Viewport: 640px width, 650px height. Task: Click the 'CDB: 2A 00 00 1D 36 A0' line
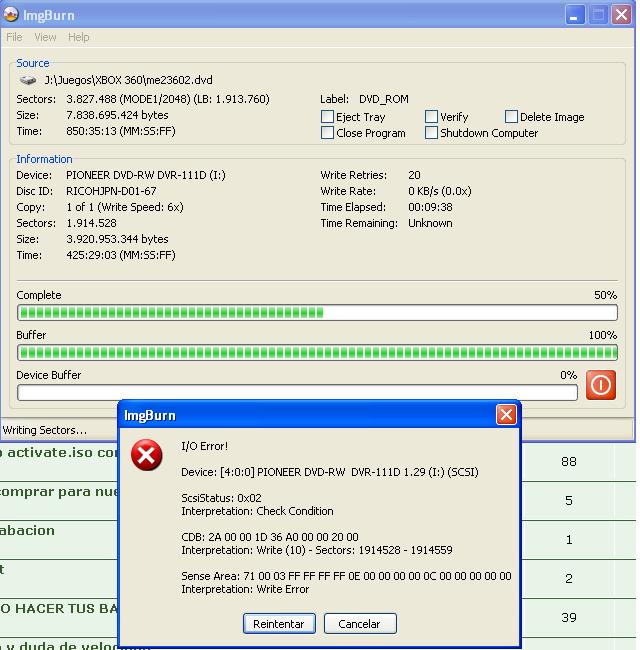tap(269, 537)
